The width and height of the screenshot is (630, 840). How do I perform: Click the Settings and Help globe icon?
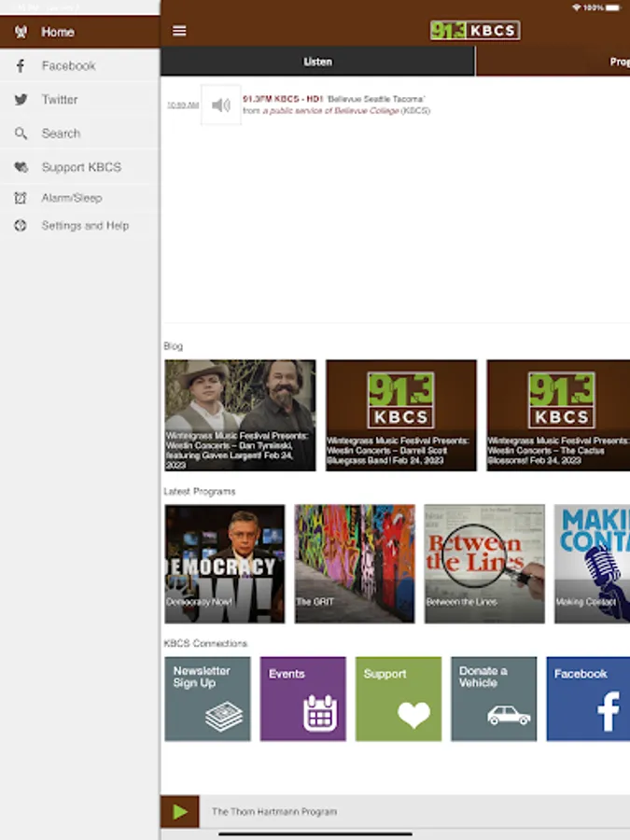click(x=21, y=226)
